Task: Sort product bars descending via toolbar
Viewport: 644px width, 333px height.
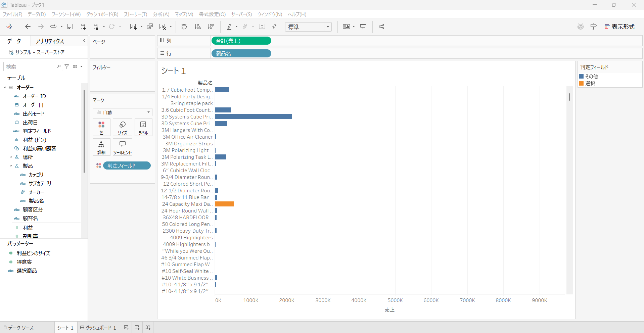Action: [x=211, y=27]
